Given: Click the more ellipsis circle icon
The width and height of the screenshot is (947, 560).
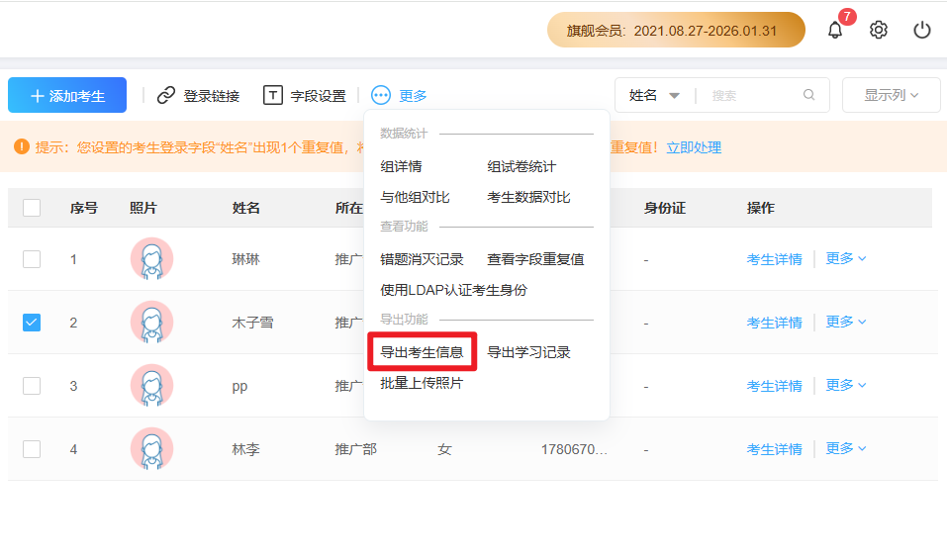Looking at the screenshot, I should click(x=381, y=95).
